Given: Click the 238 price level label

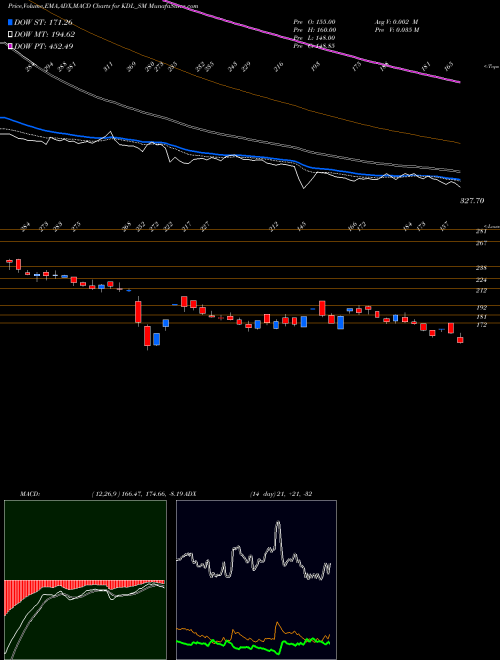Looking at the screenshot, I should [x=481, y=268].
